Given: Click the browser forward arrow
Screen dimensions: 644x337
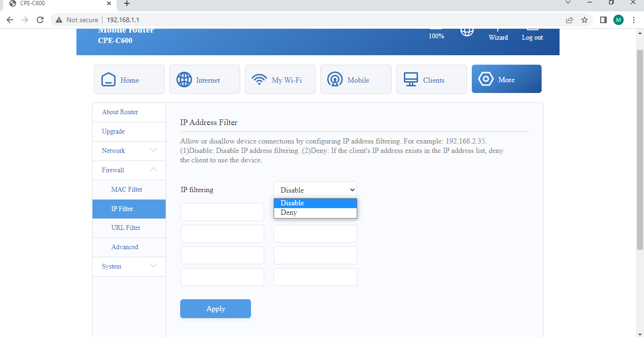Looking at the screenshot, I should 25,20.
